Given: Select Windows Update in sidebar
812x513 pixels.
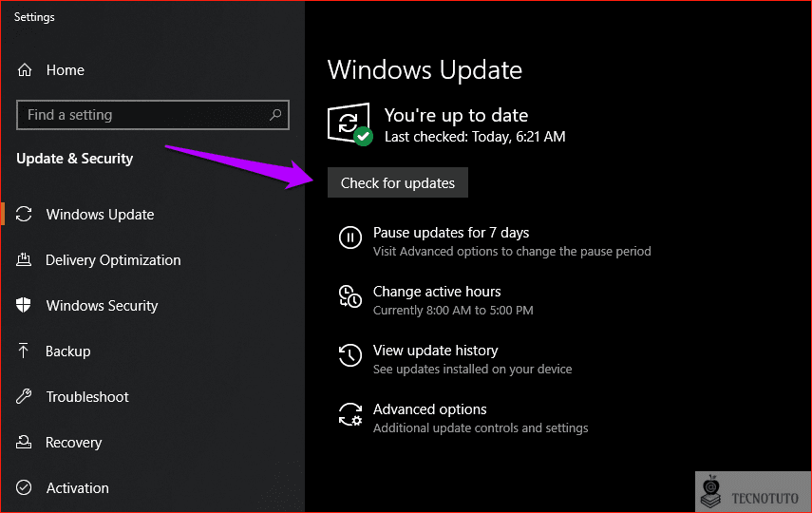Looking at the screenshot, I should click(x=100, y=215).
